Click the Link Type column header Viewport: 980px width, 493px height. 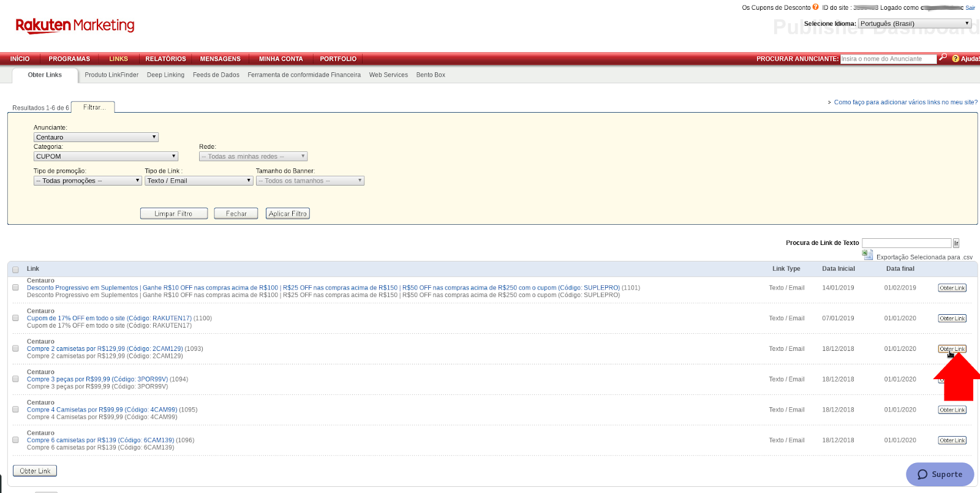[786, 269]
